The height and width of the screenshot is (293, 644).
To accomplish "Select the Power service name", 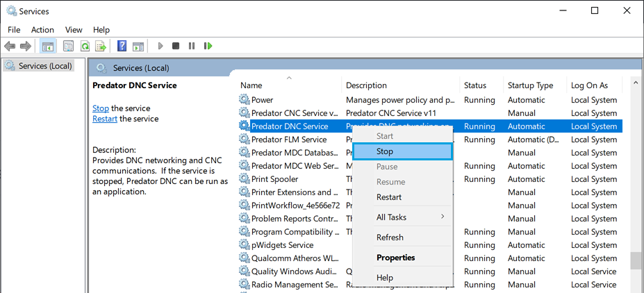I will click(262, 100).
